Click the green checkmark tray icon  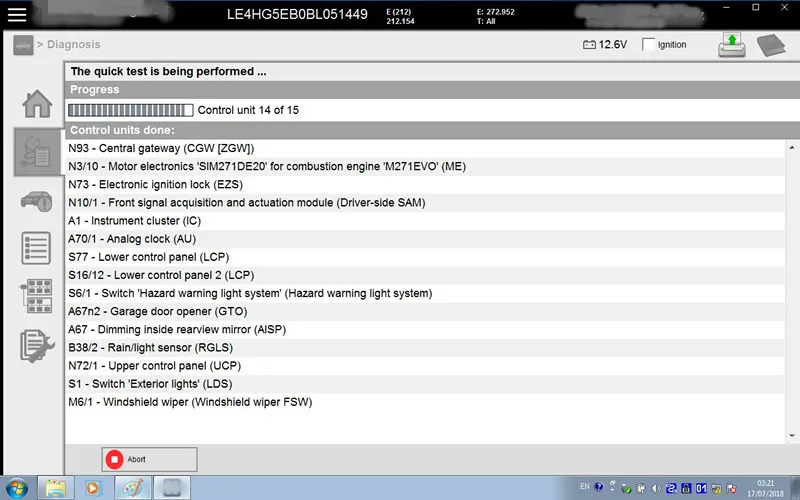pos(626,489)
